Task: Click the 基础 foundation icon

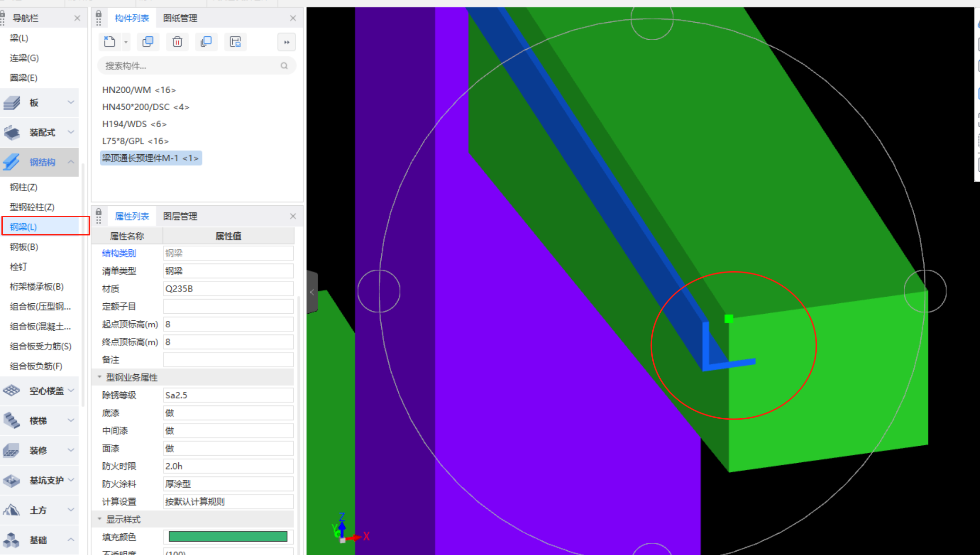Action: click(x=12, y=540)
